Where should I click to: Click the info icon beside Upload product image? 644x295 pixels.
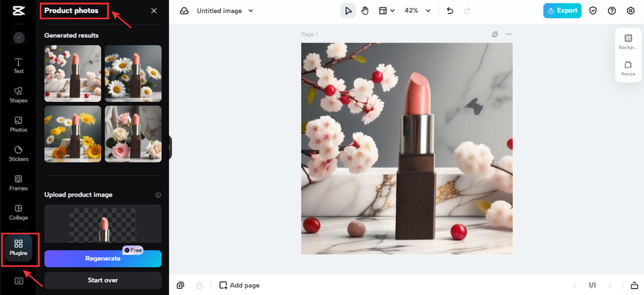[158, 195]
